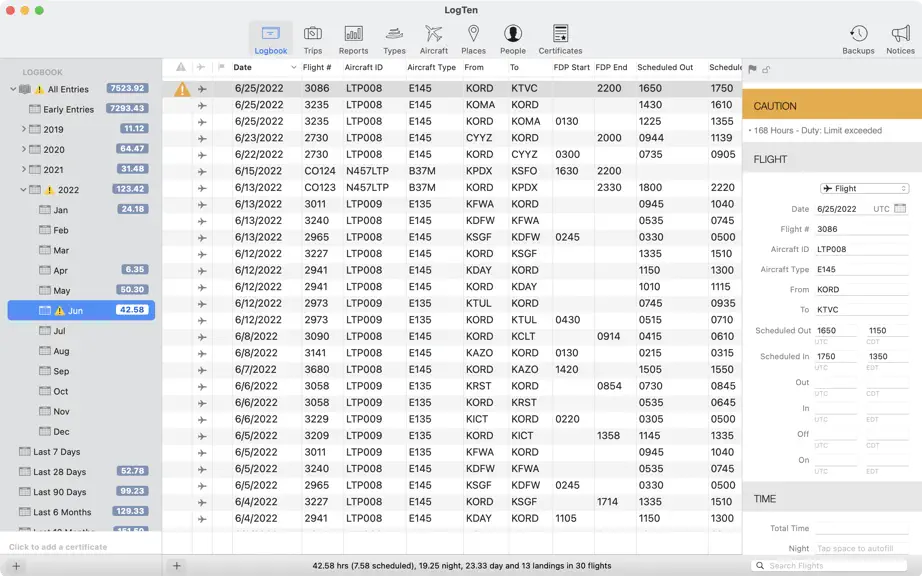Open the Backups clock icon
The height and width of the screenshot is (576, 922).
pos(858,34)
